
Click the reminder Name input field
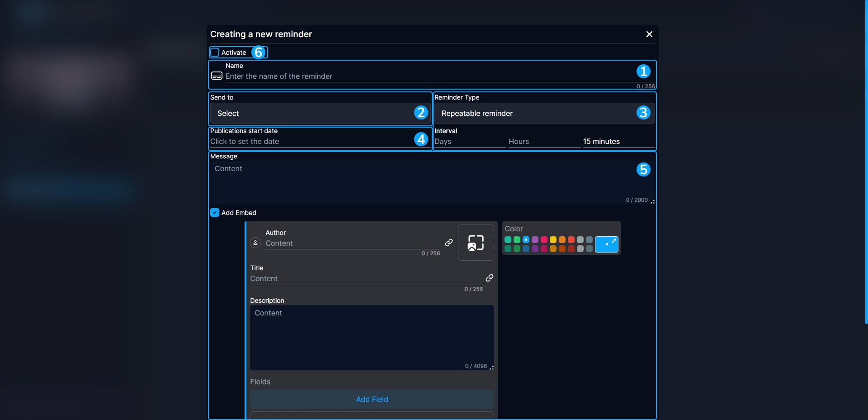coord(425,76)
